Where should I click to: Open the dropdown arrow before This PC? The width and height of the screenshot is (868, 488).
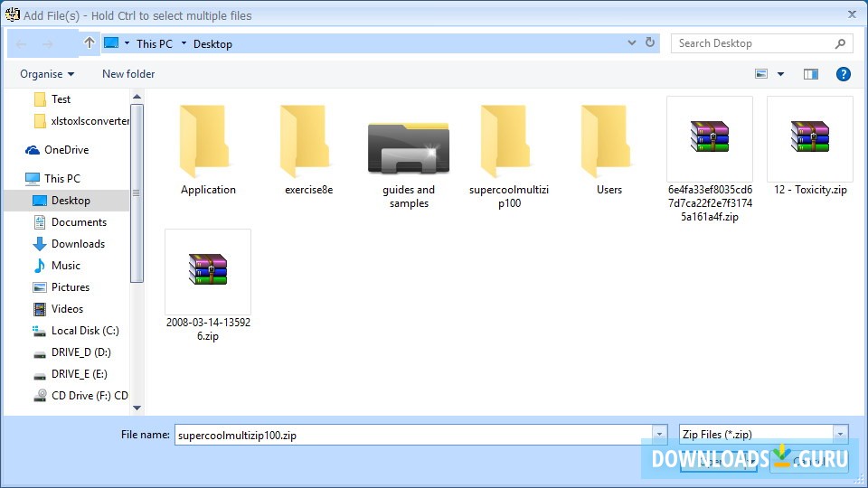(127, 43)
